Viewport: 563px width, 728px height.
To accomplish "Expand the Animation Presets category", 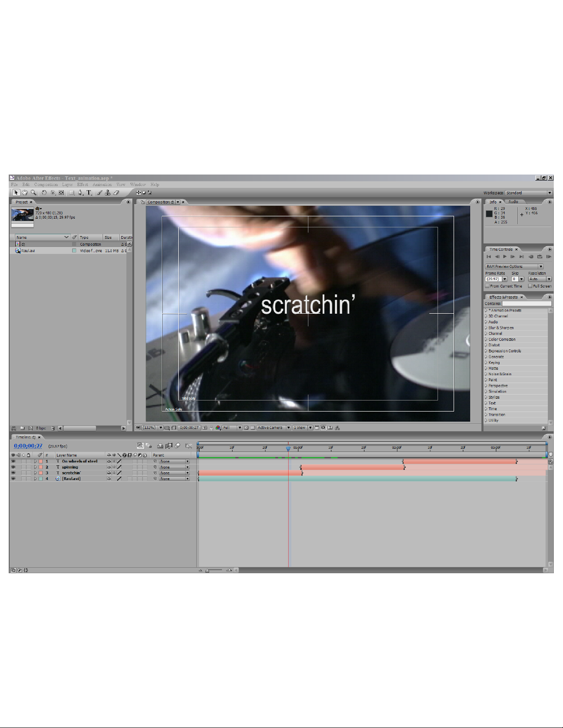I will [x=486, y=310].
